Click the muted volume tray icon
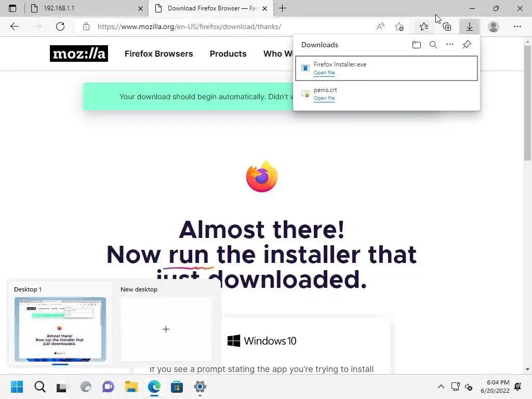Image resolution: width=532 pixels, height=399 pixels. (469, 387)
